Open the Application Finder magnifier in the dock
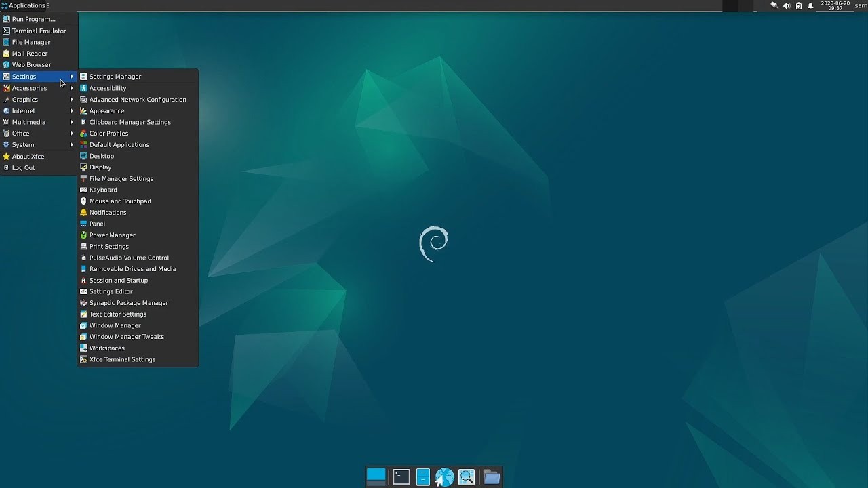Viewport: 868px width, 488px height. [x=467, y=476]
